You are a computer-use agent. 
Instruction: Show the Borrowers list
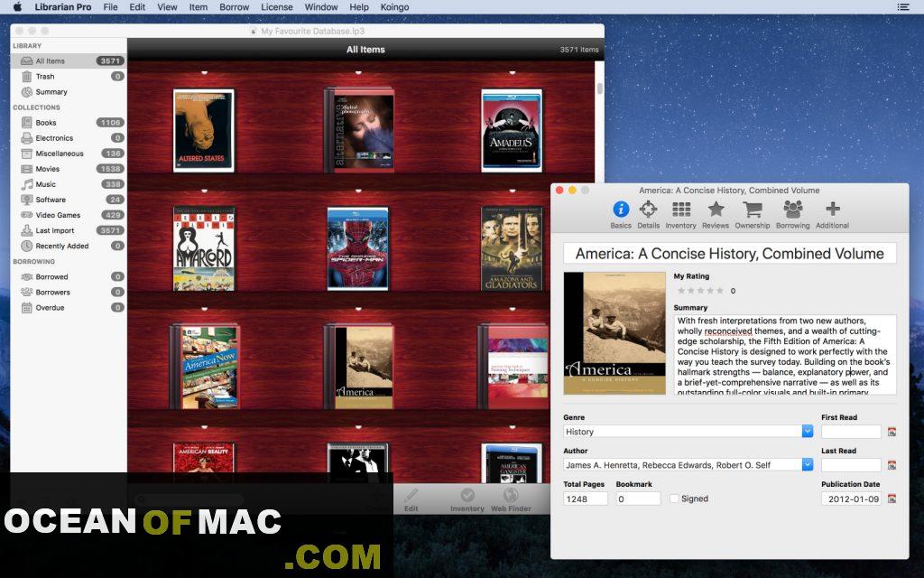69,292
